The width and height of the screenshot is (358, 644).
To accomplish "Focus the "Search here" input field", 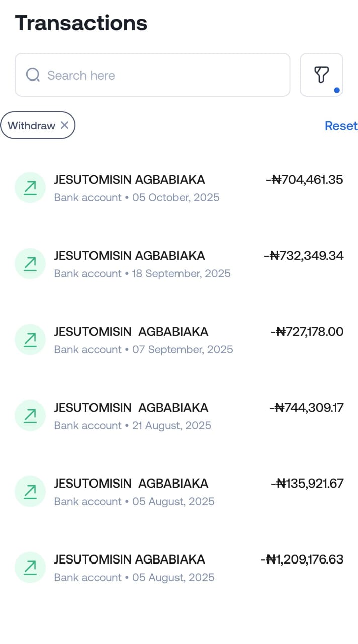I will coord(161,75).
